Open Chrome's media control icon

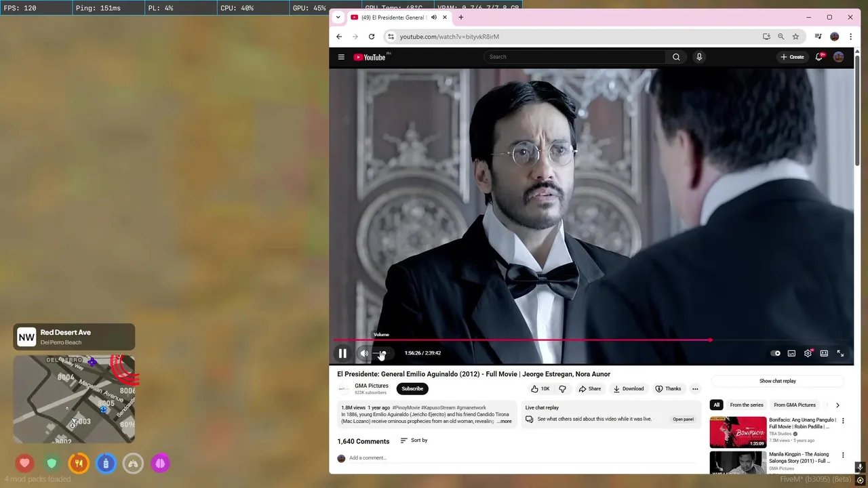click(x=818, y=37)
